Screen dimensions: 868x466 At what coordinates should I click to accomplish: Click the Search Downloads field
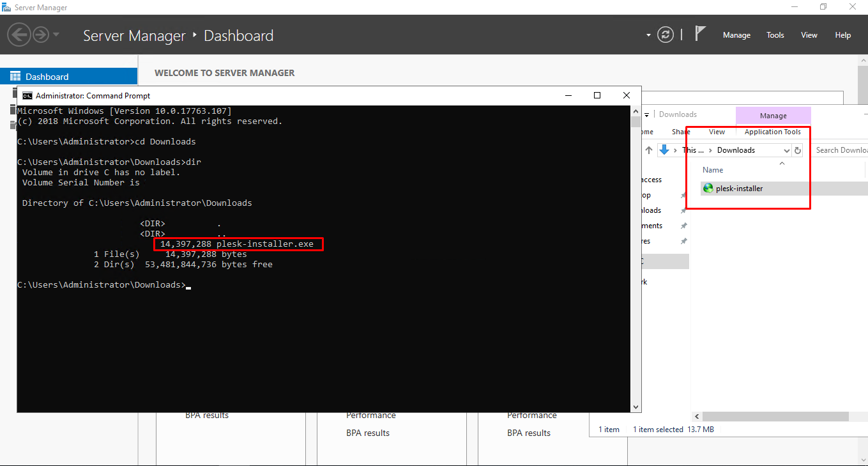840,150
